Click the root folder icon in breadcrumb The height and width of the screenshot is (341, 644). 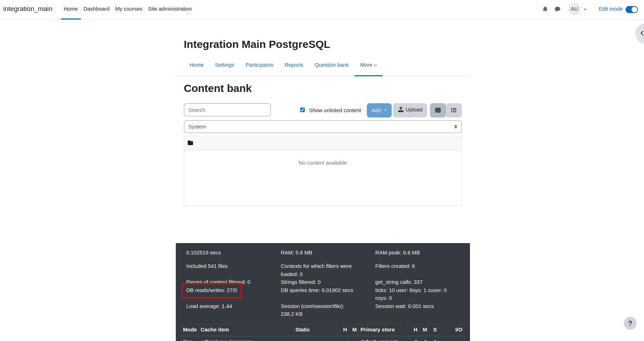pyautogui.click(x=190, y=143)
